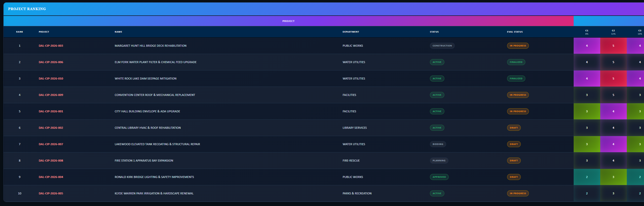This screenshot has height=206, width=644.
Task: Select Lakewood Elevated Tank Recoating name cell
Action: point(157,144)
